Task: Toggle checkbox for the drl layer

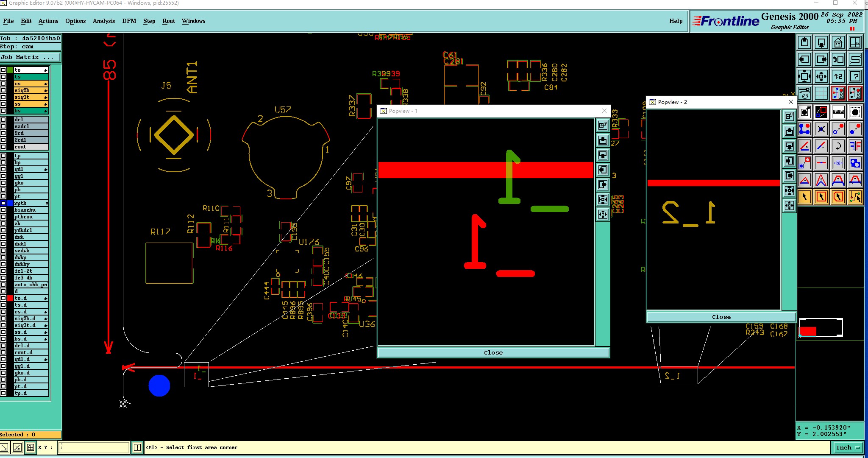Action: pyautogui.click(x=3, y=120)
